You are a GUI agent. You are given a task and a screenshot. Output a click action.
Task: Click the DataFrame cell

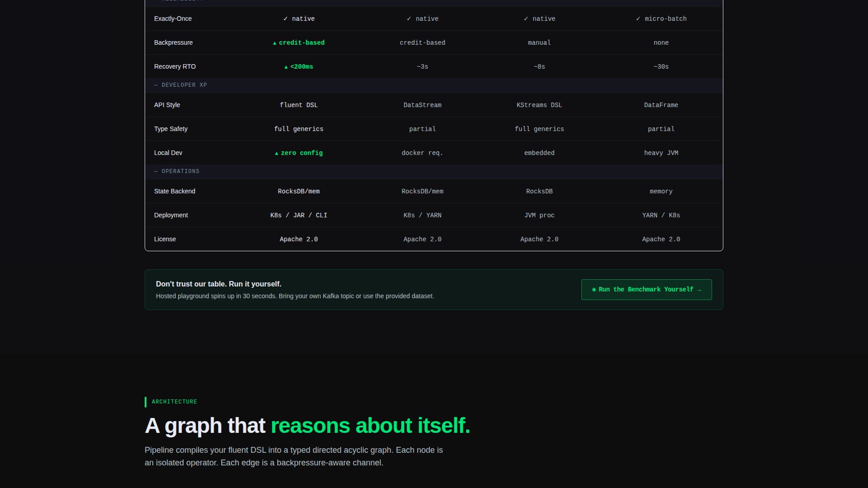661,105
